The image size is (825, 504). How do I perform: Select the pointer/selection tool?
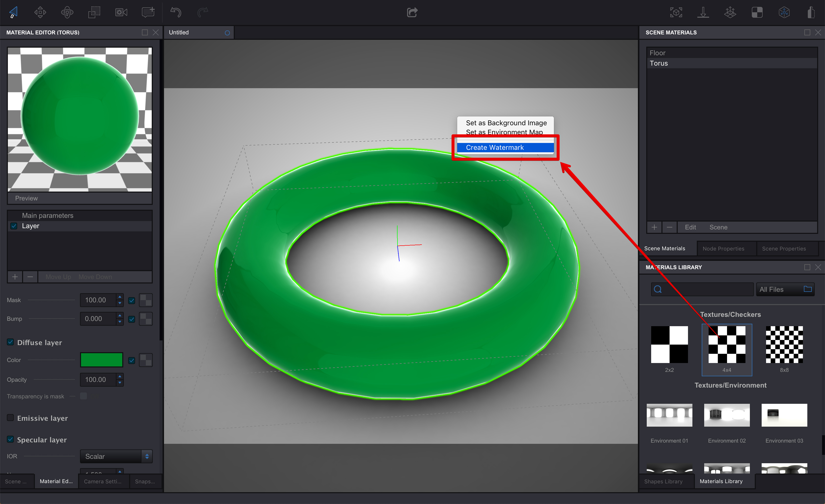click(14, 12)
